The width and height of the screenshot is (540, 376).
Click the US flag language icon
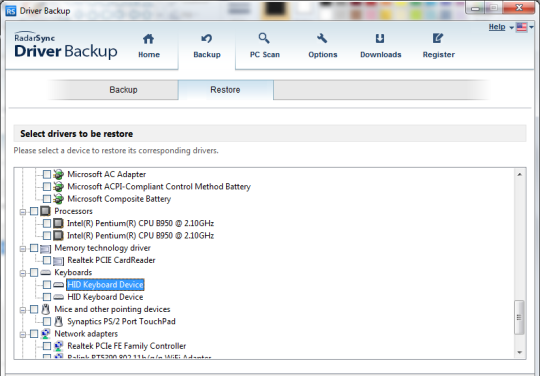521,27
